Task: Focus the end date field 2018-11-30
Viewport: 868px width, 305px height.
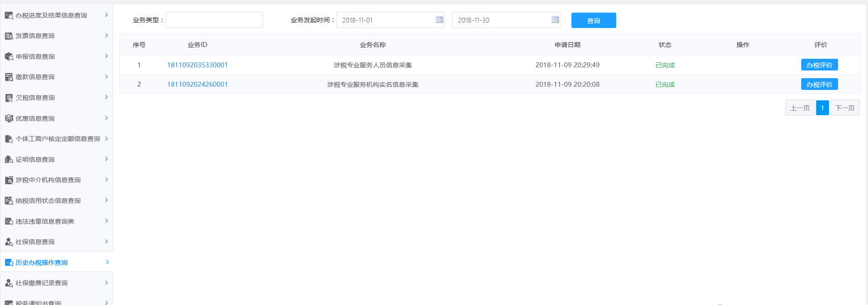Action: [506, 20]
